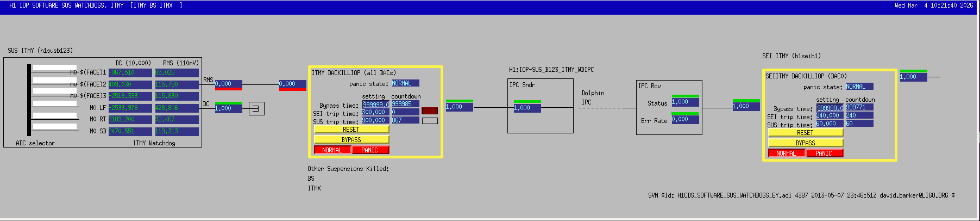Viewport: 980px width, 221px height.
Task: Click the RMS 0.000 red-underlined indicator
Action: coord(228,84)
